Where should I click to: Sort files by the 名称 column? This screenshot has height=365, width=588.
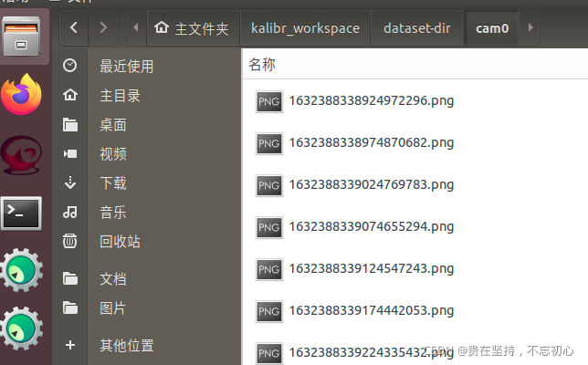pyautogui.click(x=262, y=65)
